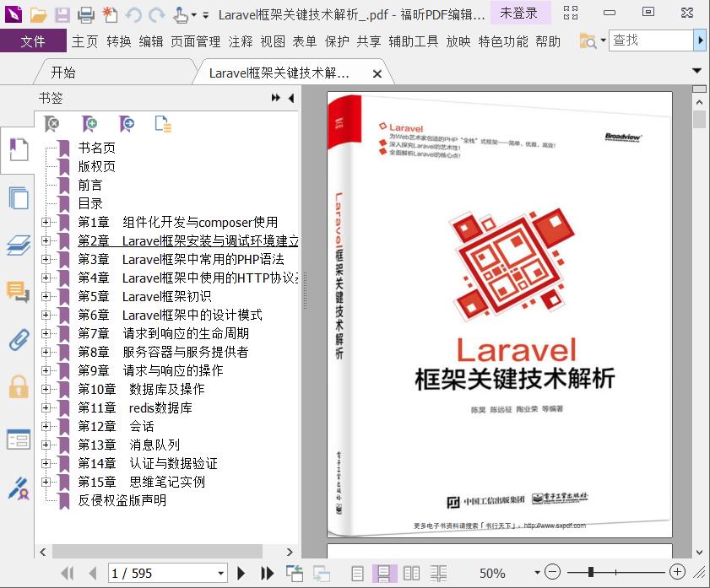Screen dimensions: 710x588
Task: Open the attachments paperclip panel
Action: (19, 340)
